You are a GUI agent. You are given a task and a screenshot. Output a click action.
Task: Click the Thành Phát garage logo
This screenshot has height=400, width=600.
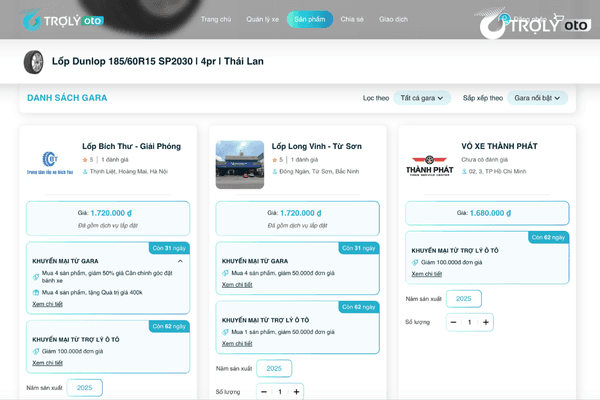tap(430, 165)
